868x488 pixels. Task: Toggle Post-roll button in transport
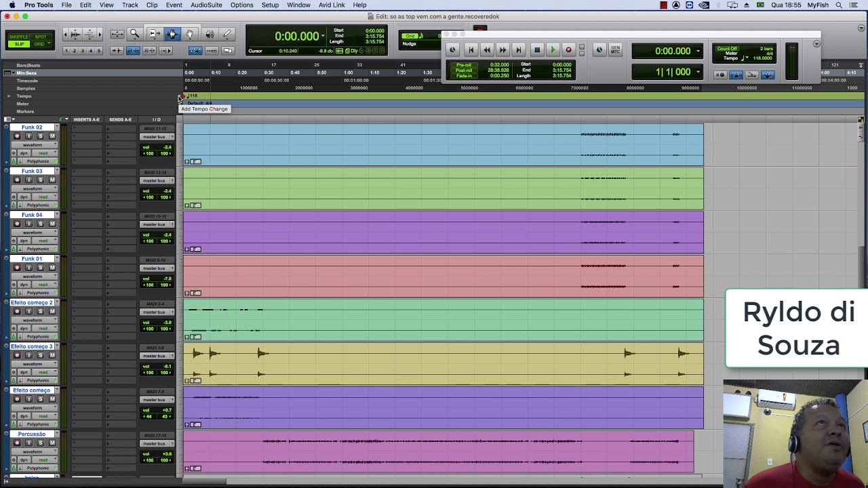click(x=465, y=70)
